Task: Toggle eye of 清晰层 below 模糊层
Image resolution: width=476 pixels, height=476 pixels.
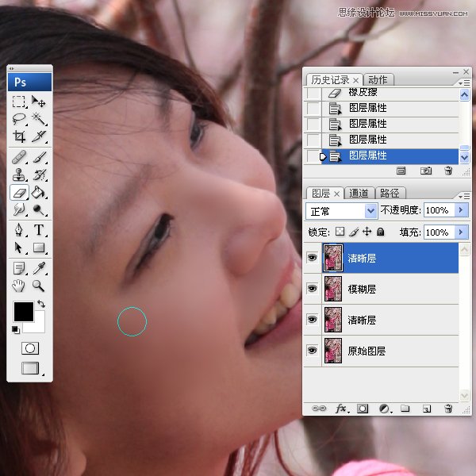Action: pyautogui.click(x=312, y=320)
